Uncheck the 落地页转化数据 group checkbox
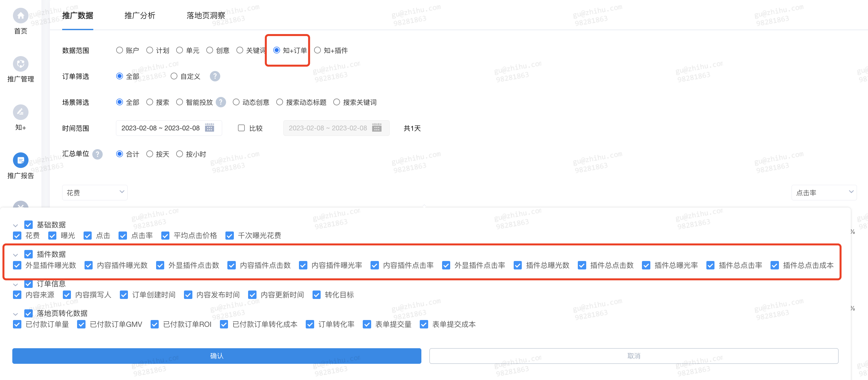This screenshot has height=380, width=868. click(x=28, y=313)
